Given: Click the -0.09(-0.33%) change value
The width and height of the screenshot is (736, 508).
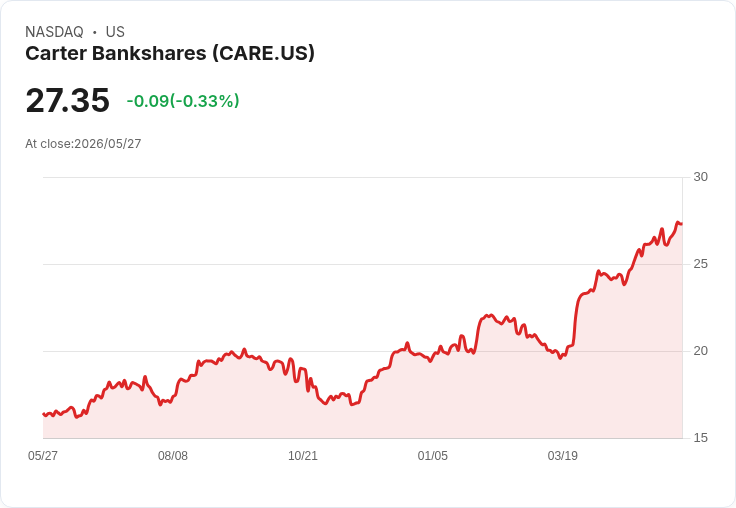Looking at the screenshot, I should click(183, 101).
